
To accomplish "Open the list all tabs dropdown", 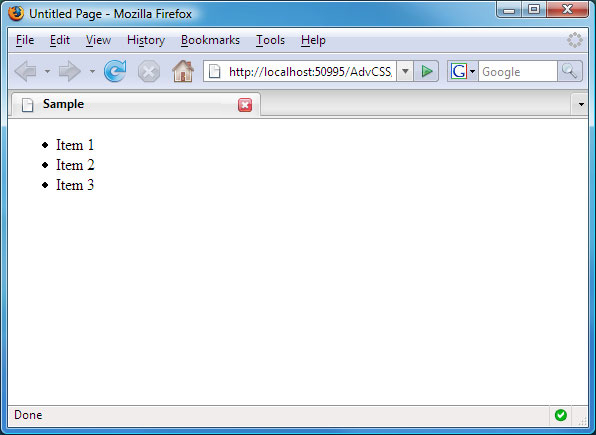I will coord(581,104).
